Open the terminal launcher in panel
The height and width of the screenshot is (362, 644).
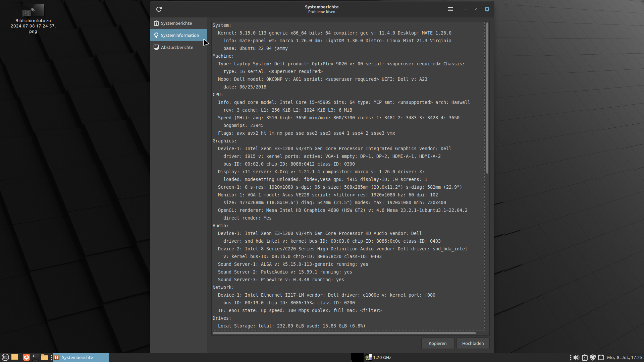[35, 357]
